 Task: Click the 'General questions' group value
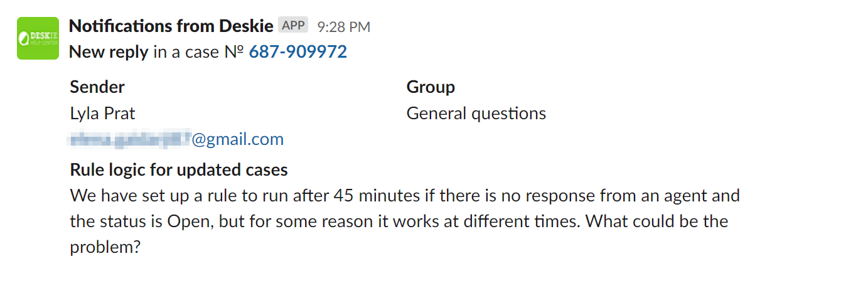(x=476, y=114)
